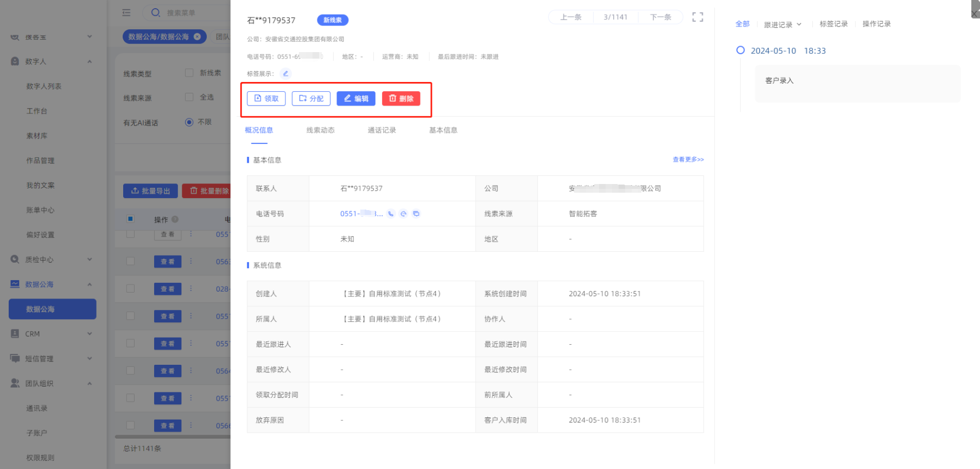Image resolution: width=980 pixels, height=469 pixels.
Task: Click the fullscreen expand icon
Action: pyautogui.click(x=697, y=17)
